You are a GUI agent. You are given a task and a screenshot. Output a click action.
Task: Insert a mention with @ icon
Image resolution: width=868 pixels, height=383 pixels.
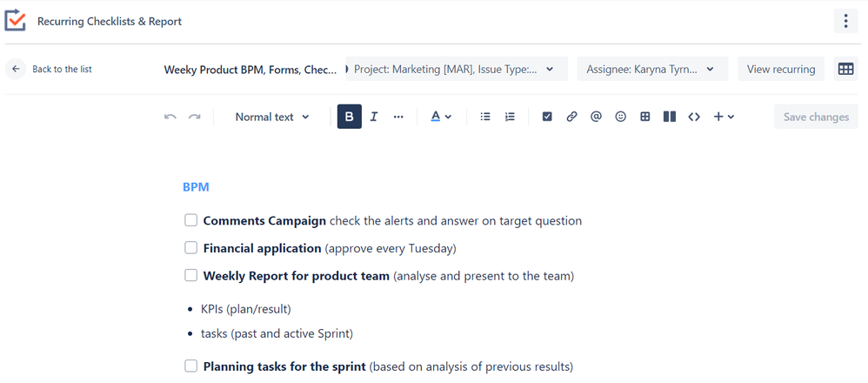[x=596, y=117]
